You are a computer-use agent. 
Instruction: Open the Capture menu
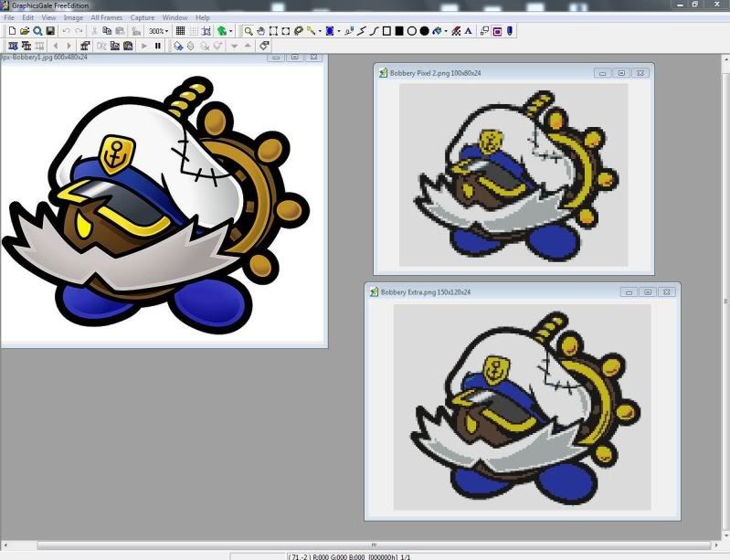tap(142, 17)
